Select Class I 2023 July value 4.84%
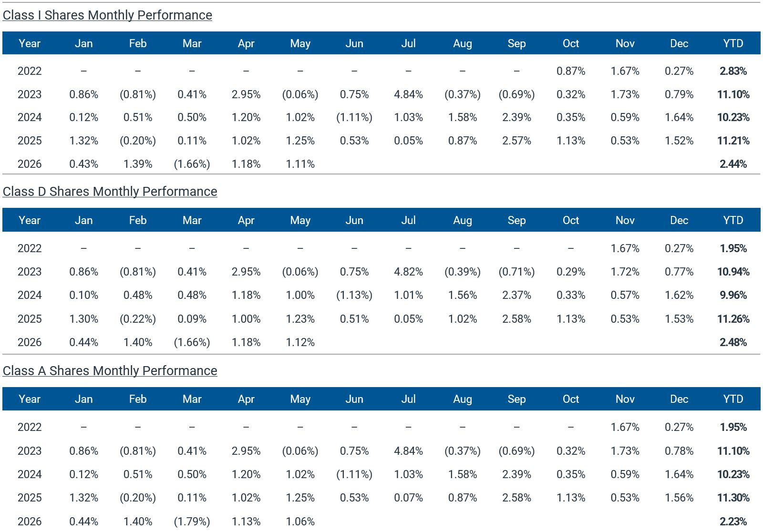The width and height of the screenshot is (763, 532). [x=408, y=94]
